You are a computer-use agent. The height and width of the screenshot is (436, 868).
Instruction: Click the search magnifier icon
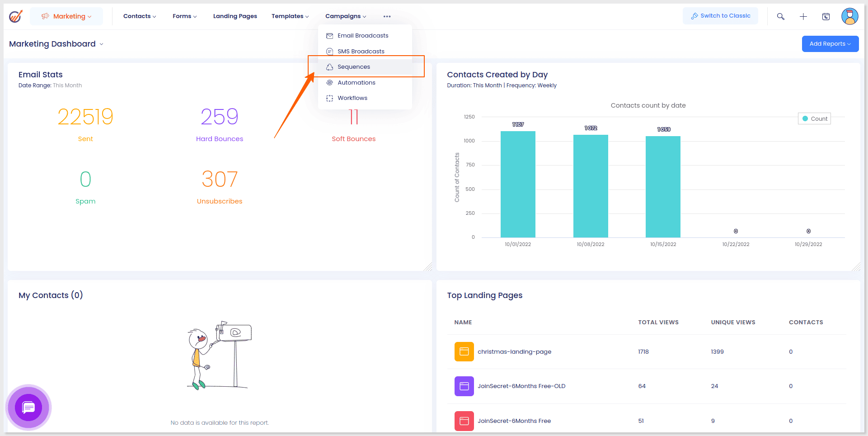point(780,16)
